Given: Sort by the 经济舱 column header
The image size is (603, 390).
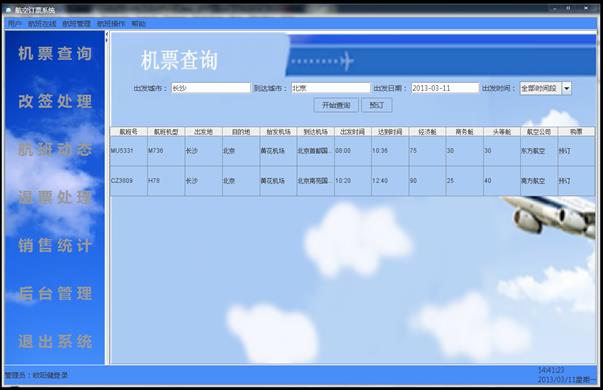Looking at the screenshot, I should [427, 132].
